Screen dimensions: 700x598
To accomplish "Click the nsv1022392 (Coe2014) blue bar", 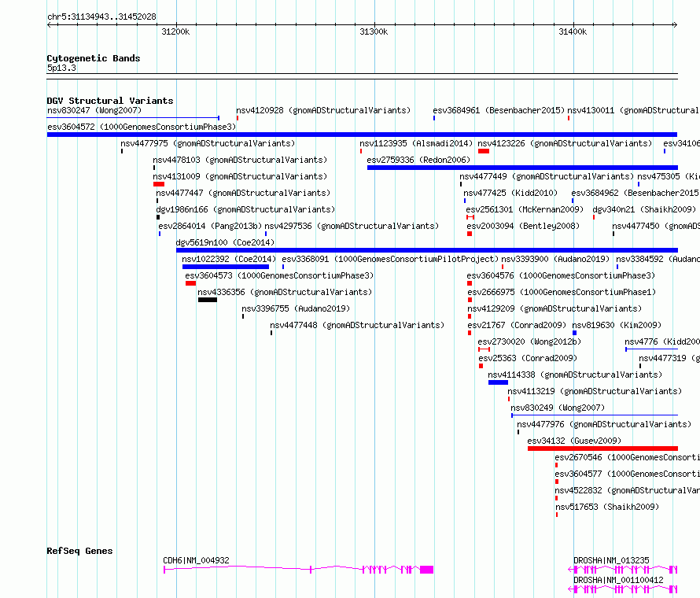I will 226,267.
